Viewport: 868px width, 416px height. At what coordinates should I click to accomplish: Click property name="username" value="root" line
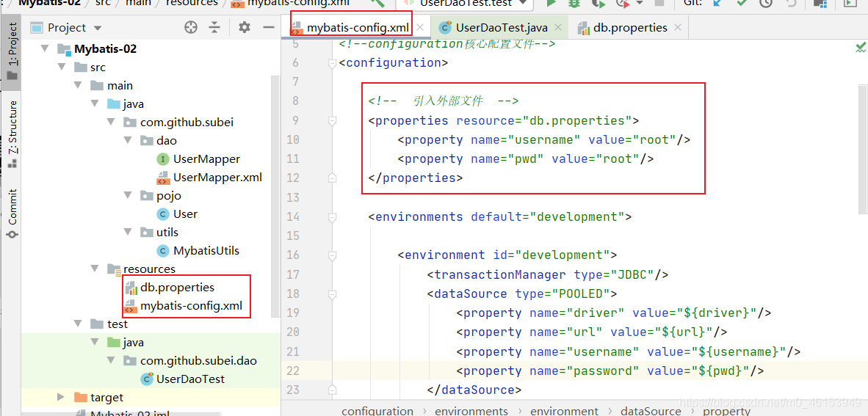click(543, 140)
